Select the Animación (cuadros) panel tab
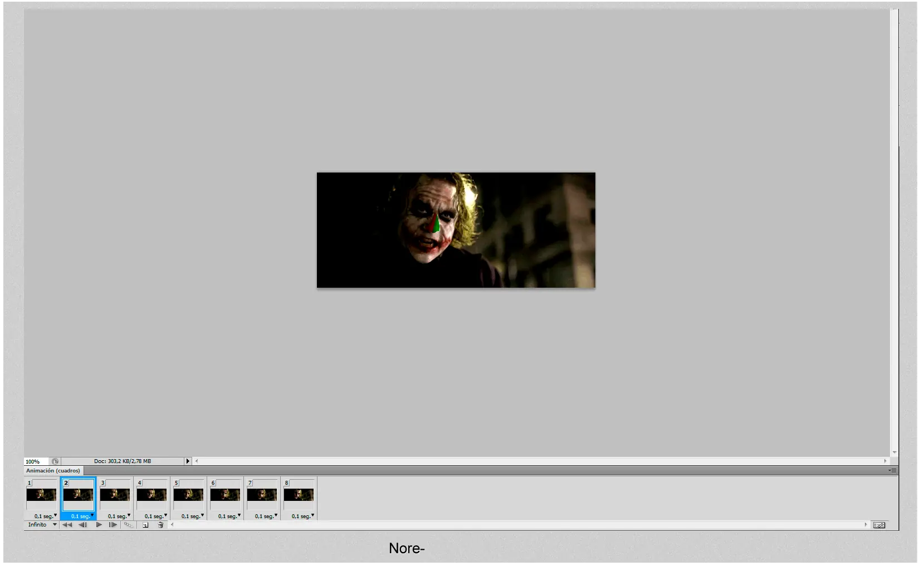 (x=53, y=471)
